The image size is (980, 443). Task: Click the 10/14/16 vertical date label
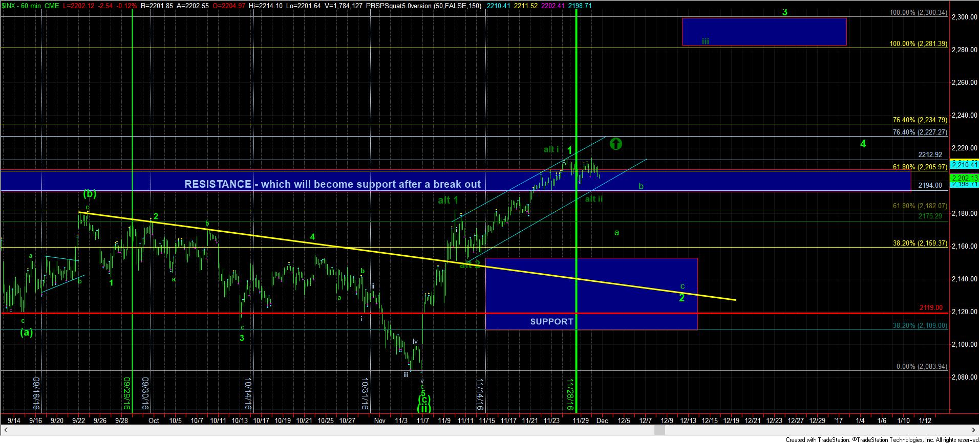[248, 394]
